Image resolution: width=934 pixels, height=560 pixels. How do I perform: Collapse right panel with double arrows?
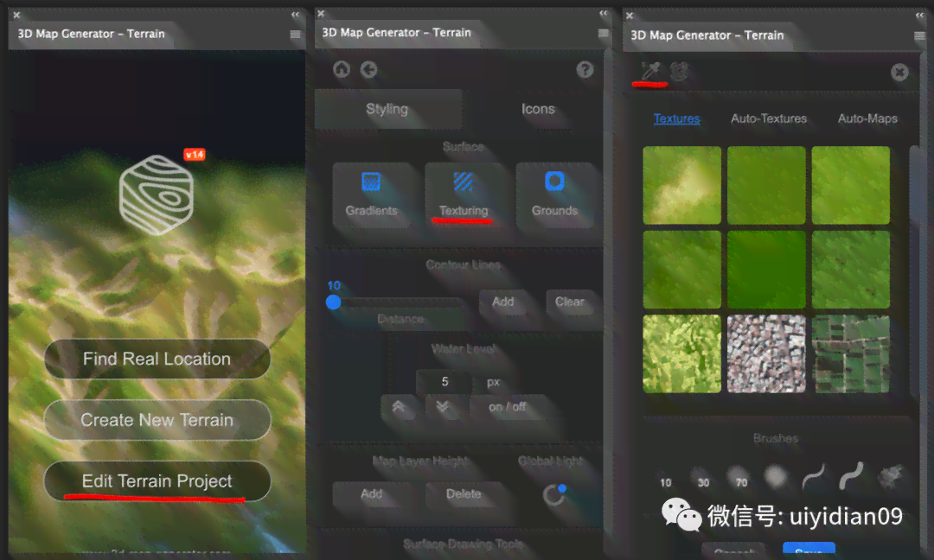(x=919, y=15)
